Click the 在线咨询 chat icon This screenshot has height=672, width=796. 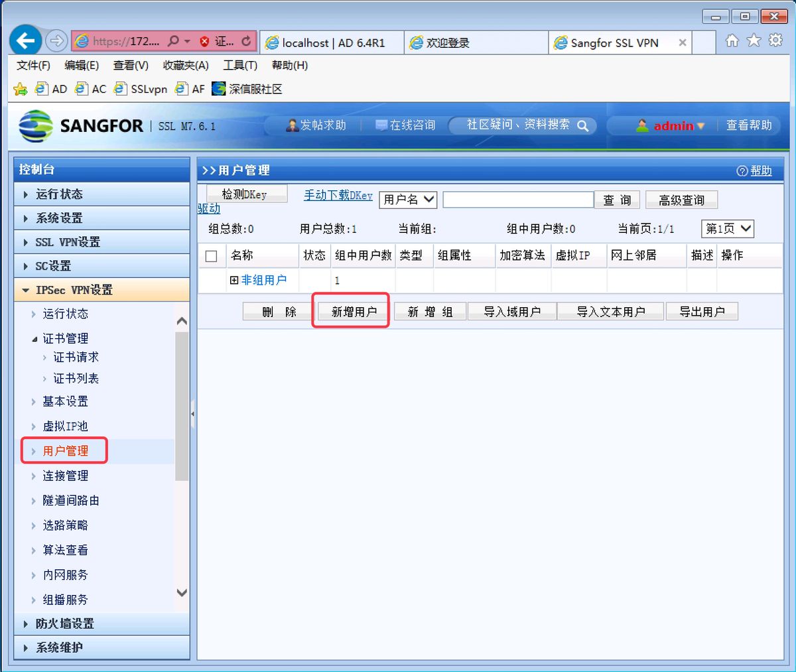pyautogui.click(x=383, y=125)
